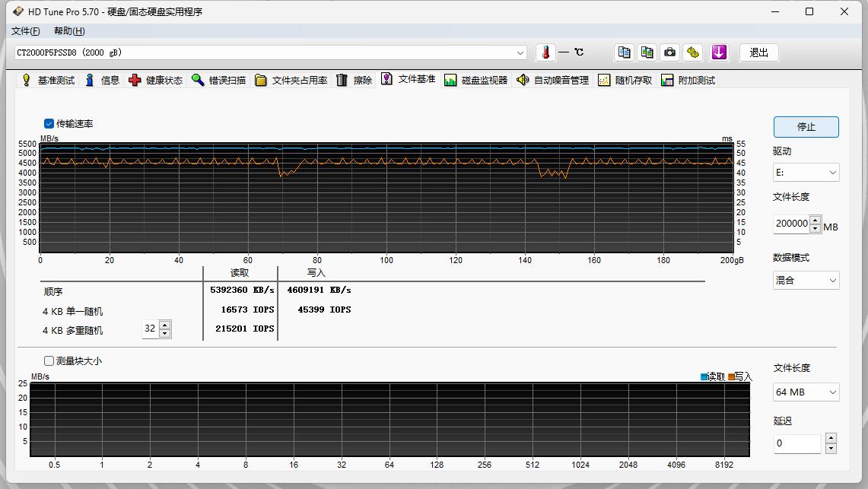Open the 基准测试 benchmark tab
The image size is (868, 489).
point(48,80)
